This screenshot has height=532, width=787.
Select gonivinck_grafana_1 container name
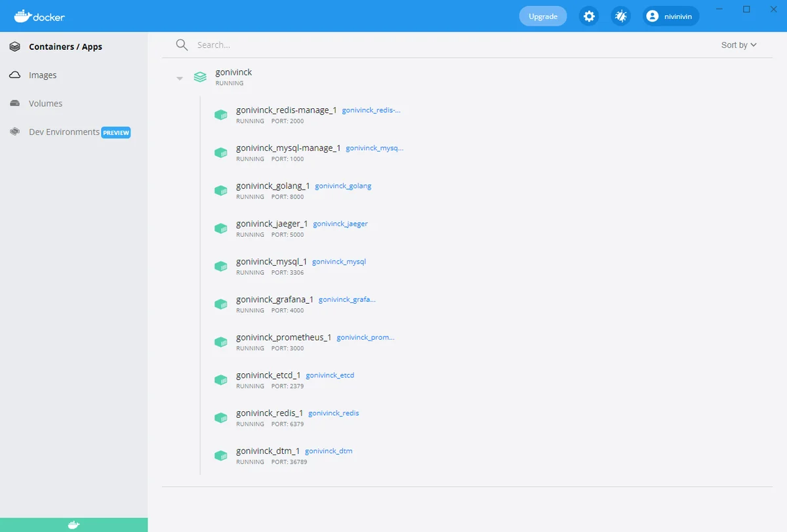pos(275,300)
